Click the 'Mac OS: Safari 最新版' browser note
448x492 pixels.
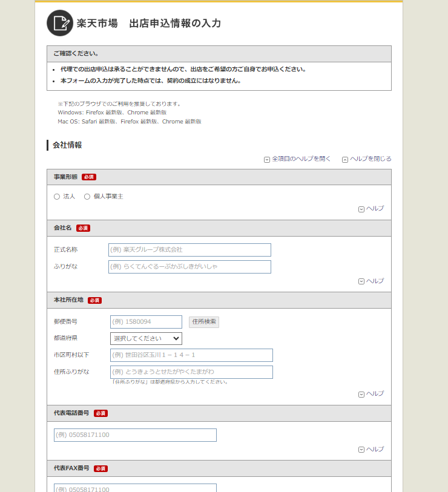coord(130,122)
